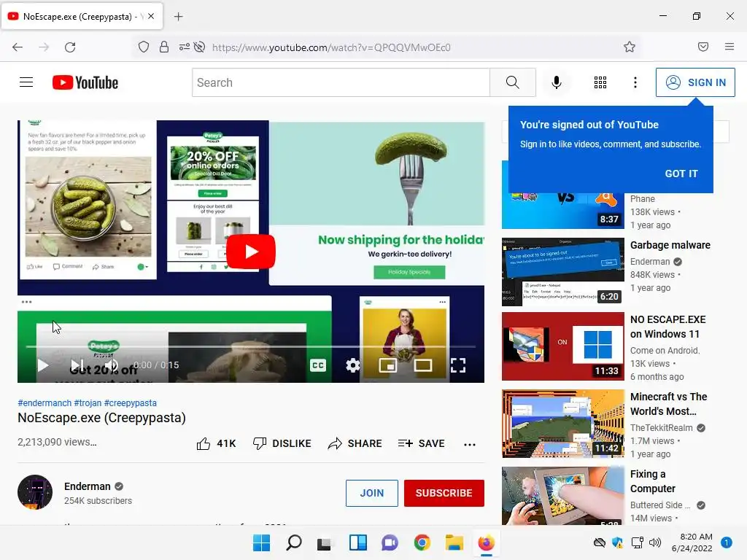Skip to next video with the Next icon
The image size is (747, 560).
[x=77, y=365]
